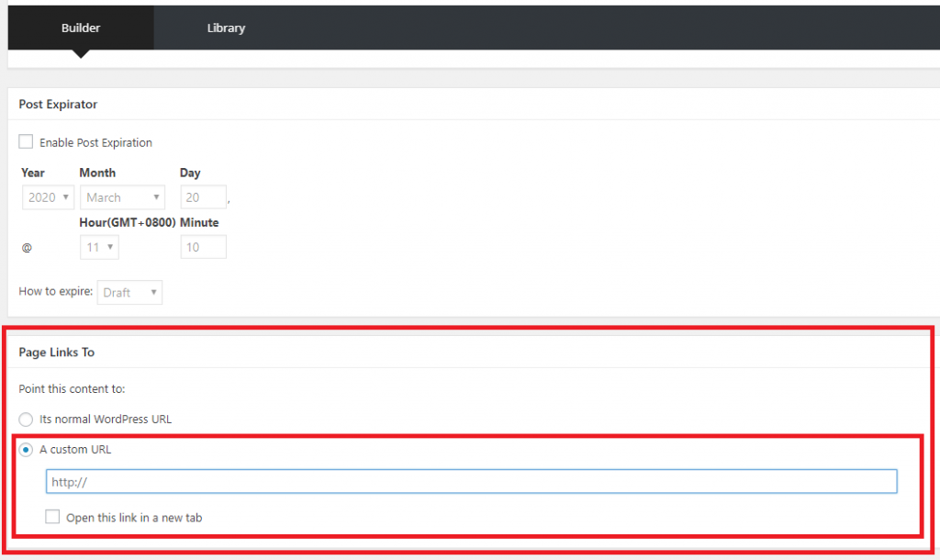Click the Enable Post Expiration label text

tap(95, 143)
